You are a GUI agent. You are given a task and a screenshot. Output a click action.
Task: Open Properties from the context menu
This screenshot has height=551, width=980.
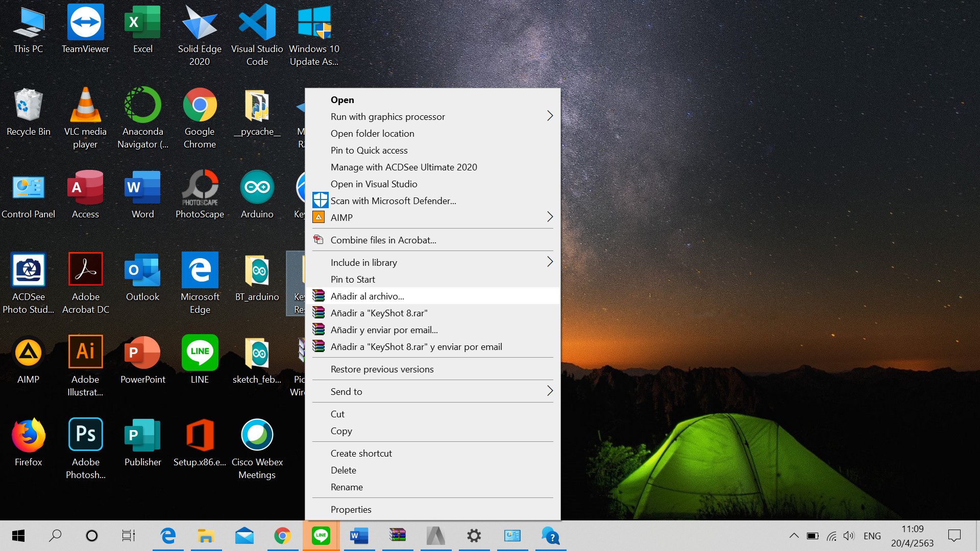[x=432, y=510]
